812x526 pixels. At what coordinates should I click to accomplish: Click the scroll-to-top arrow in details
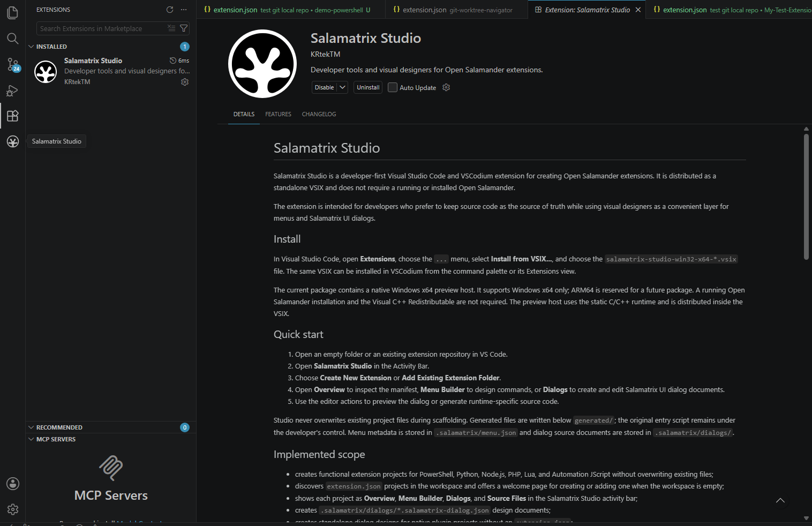pos(780,500)
